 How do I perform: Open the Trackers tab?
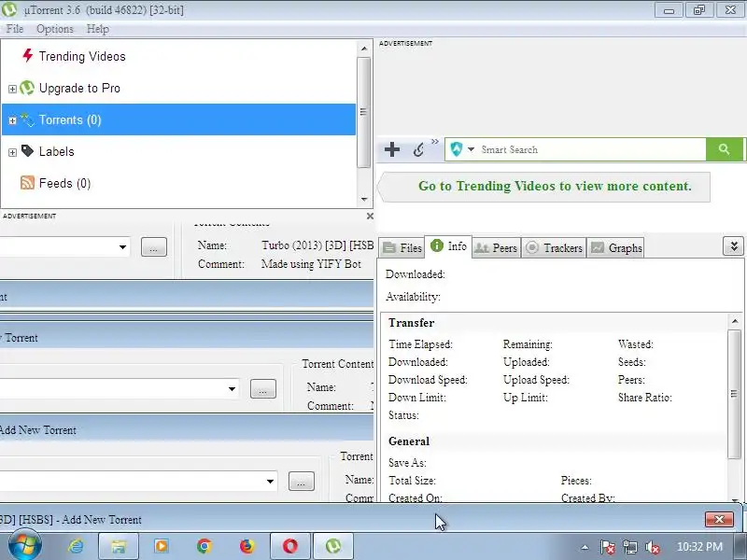click(554, 247)
